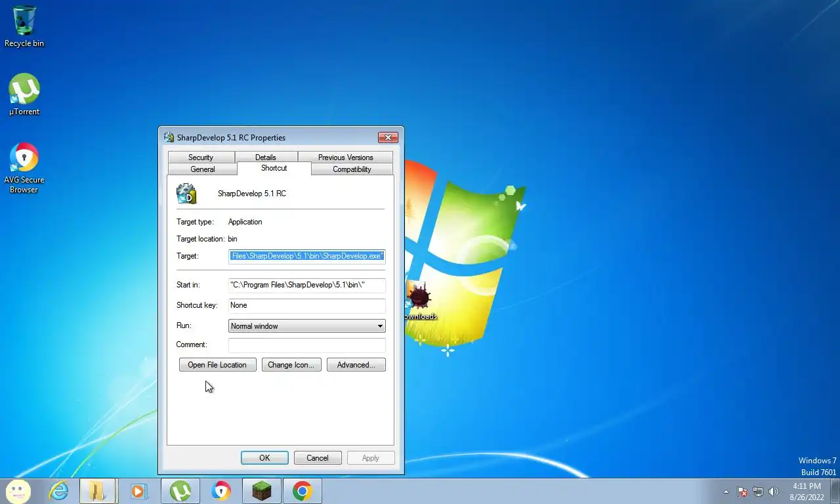Open µTorrent from the taskbar
The width and height of the screenshot is (840, 504).
pos(180,491)
